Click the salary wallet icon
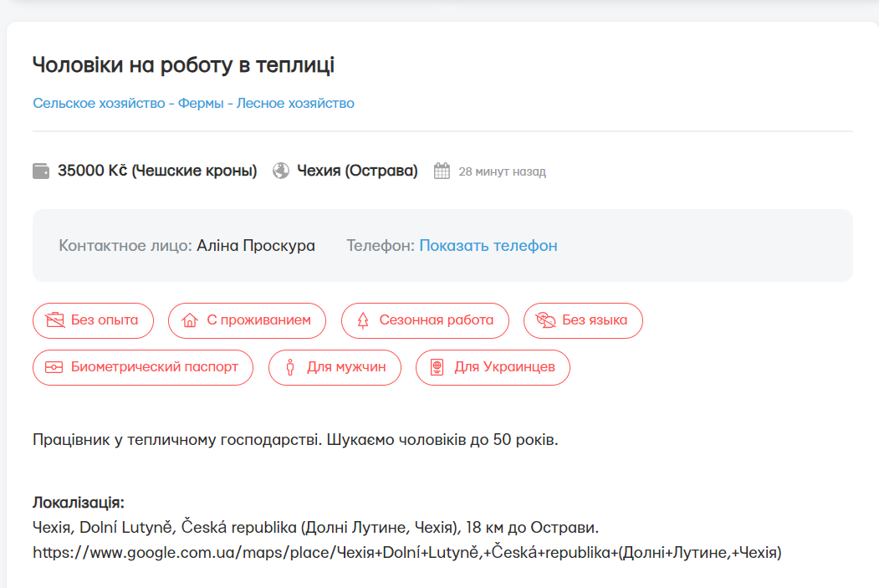 [42, 170]
